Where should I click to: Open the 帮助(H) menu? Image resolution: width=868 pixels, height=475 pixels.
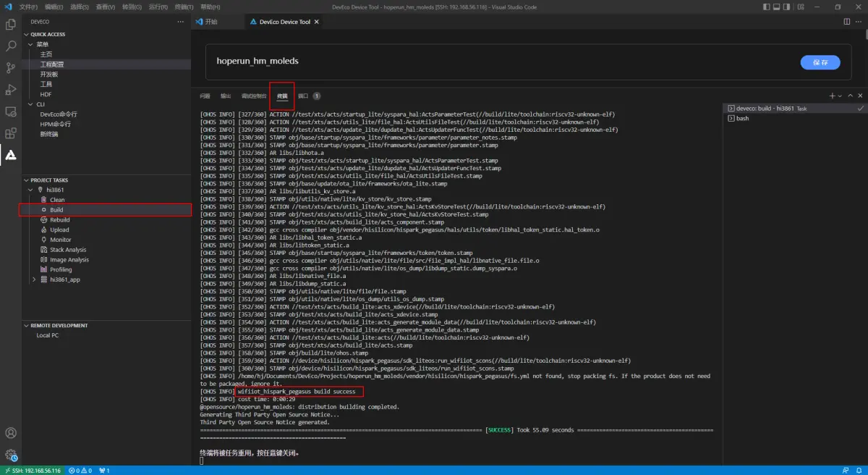click(210, 7)
